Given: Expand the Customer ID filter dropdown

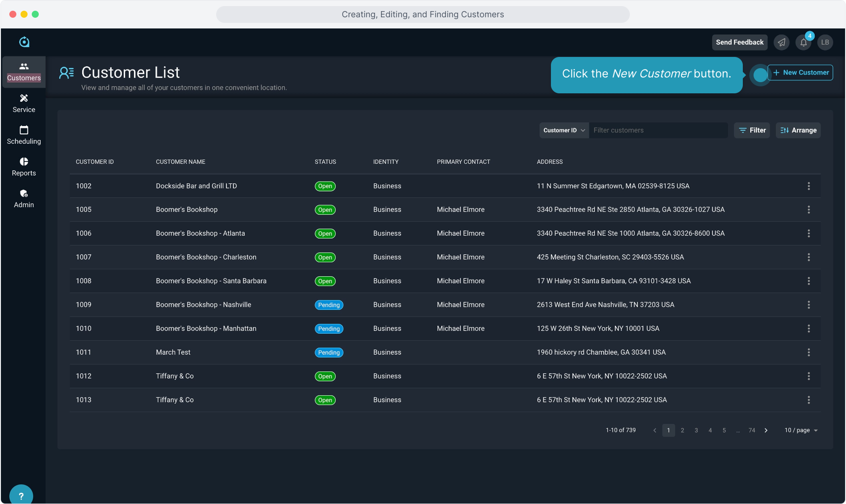Looking at the screenshot, I should 564,130.
